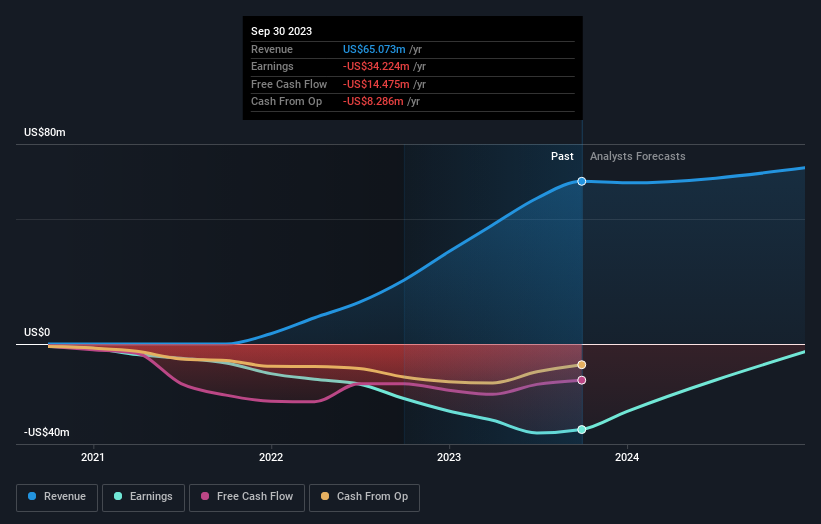Click the Analysts Forecasts label
Screen dimensions: 821x524
(637, 156)
